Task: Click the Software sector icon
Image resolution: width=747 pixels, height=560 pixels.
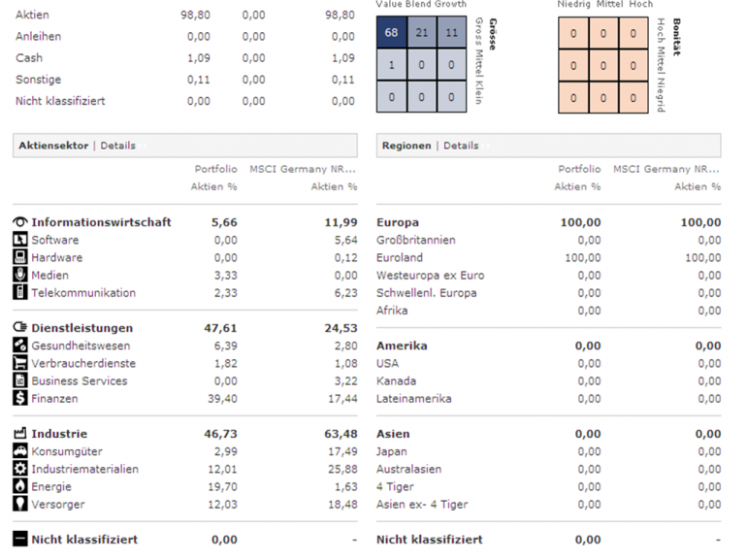Action: (x=20, y=240)
